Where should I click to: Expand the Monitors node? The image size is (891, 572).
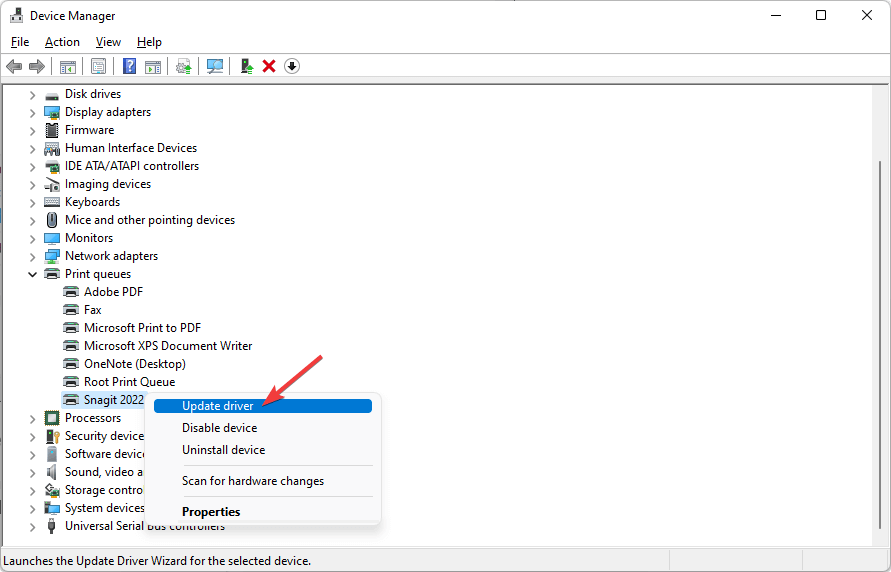pos(32,239)
